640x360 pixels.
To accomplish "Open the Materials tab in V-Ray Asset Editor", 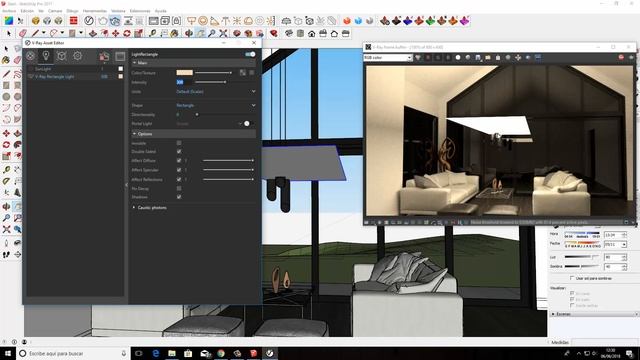I will 30,56.
